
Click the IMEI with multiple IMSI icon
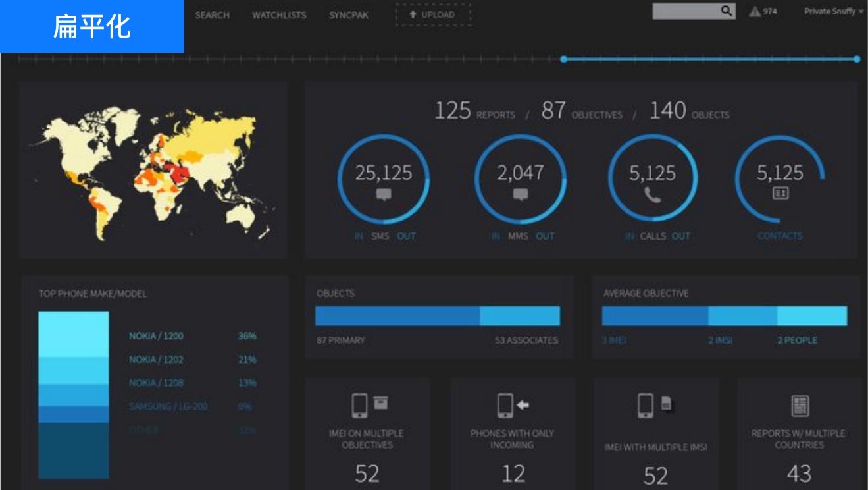point(654,404)
